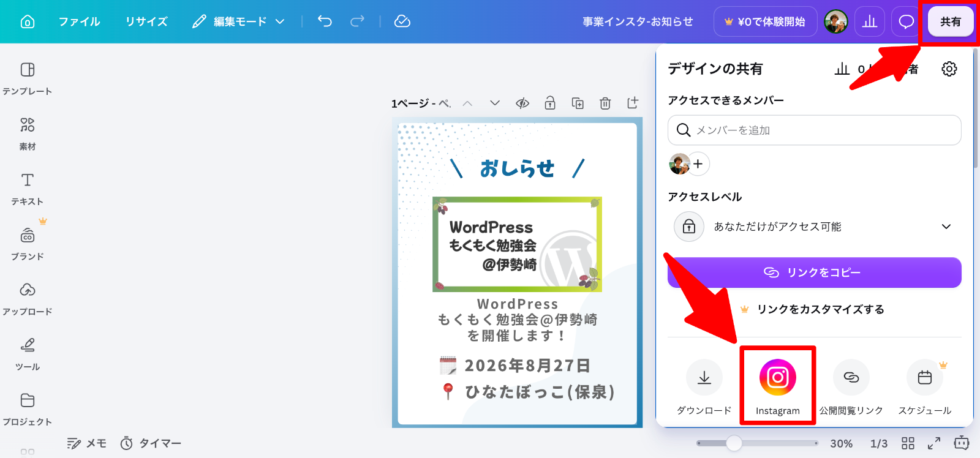Duplicate the page

578,103
